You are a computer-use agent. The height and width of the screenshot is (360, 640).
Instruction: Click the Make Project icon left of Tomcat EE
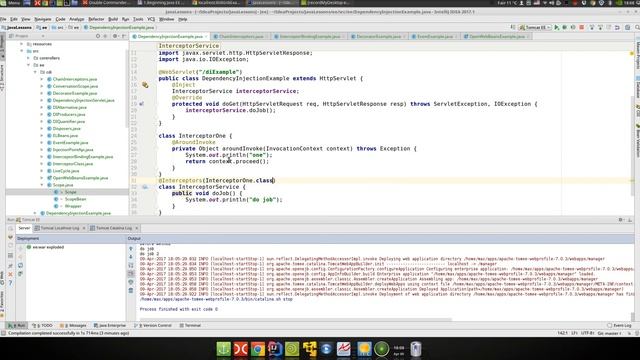point(513,27)
